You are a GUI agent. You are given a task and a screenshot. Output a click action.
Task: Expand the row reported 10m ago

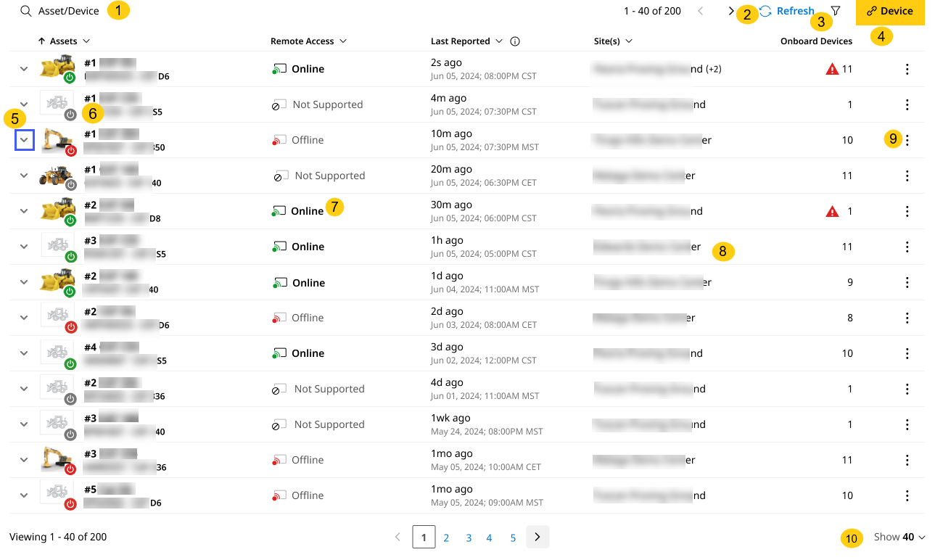(x=24, y=139)
